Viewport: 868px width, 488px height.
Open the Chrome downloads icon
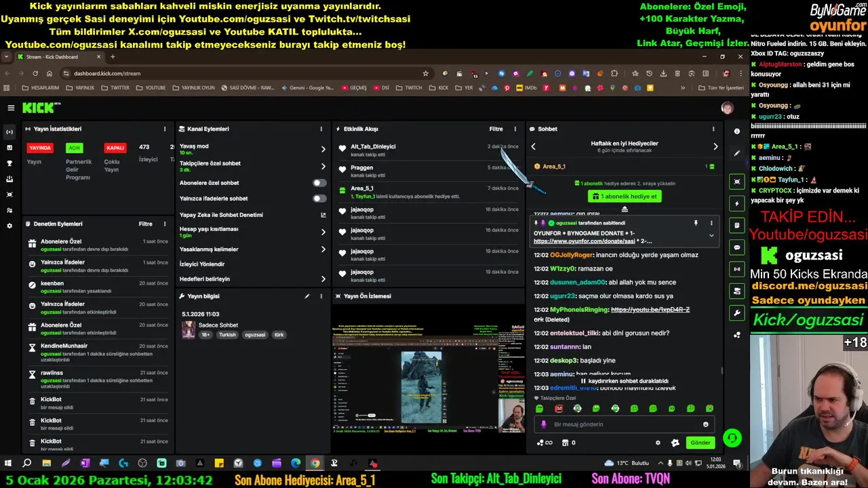[663, 73]
